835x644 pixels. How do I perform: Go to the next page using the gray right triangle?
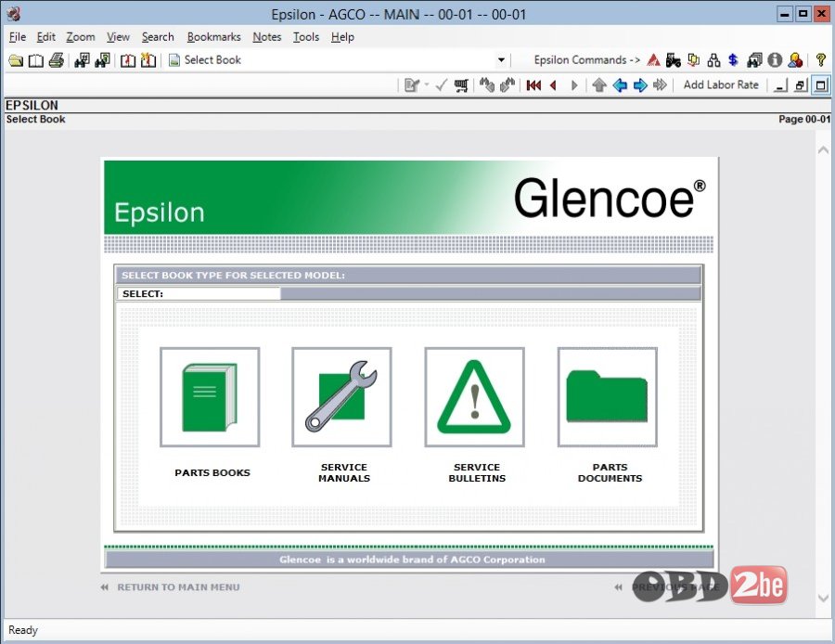tap(574, 85)
